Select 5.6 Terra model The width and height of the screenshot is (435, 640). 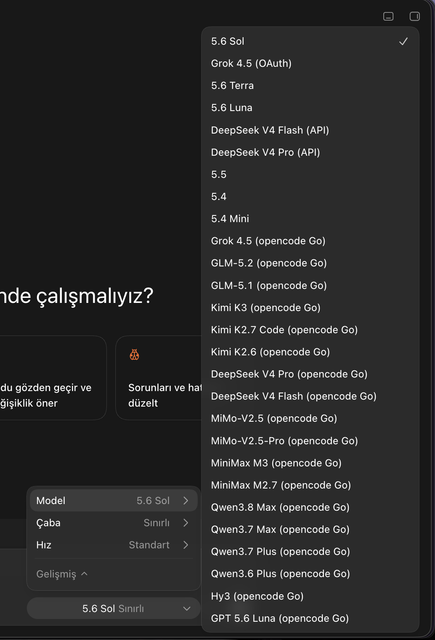click(310, 85)
